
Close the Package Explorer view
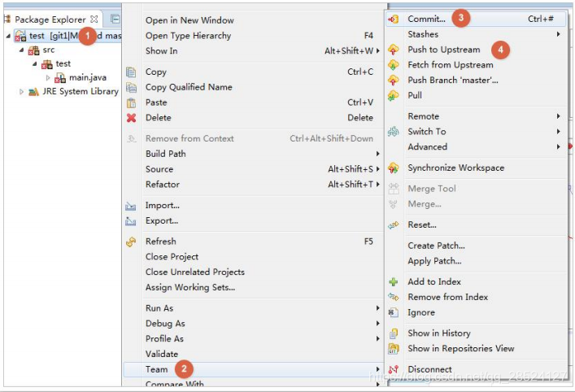point(94,19)
